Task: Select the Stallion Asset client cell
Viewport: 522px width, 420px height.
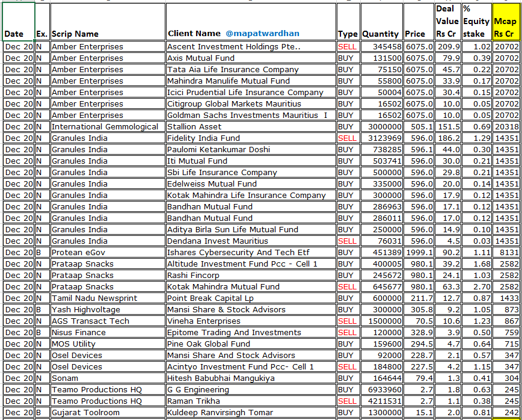Action: [251, 126]
